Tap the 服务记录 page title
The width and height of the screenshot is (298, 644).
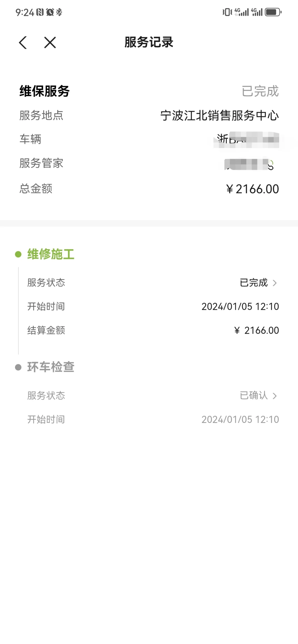coord(149,42)
